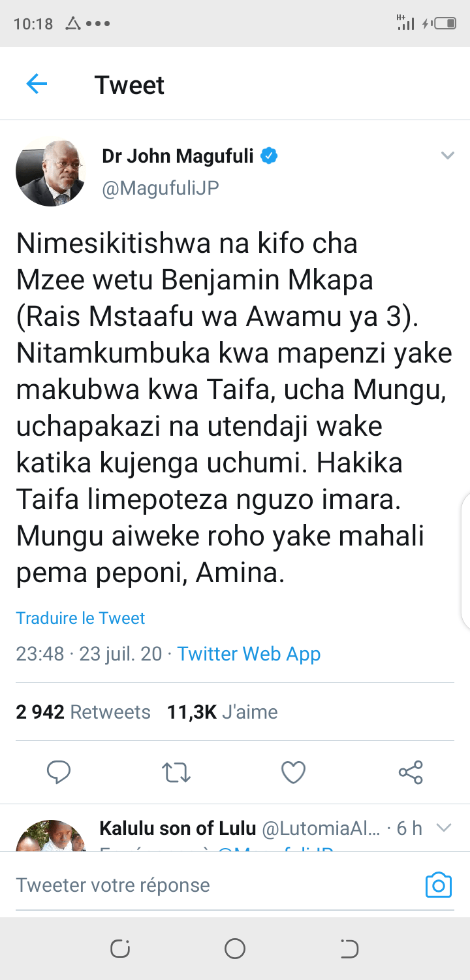Tap the share icon under tweet

tap(411, 772)
